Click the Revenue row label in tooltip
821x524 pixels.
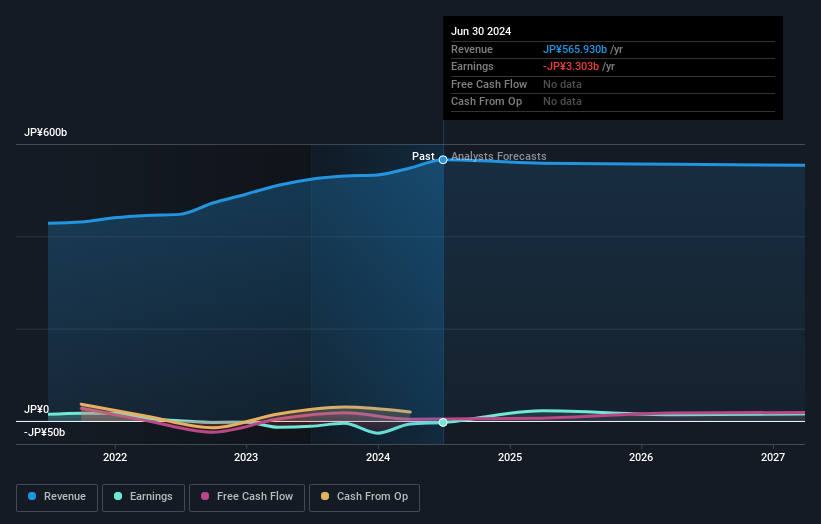(472, 49)
